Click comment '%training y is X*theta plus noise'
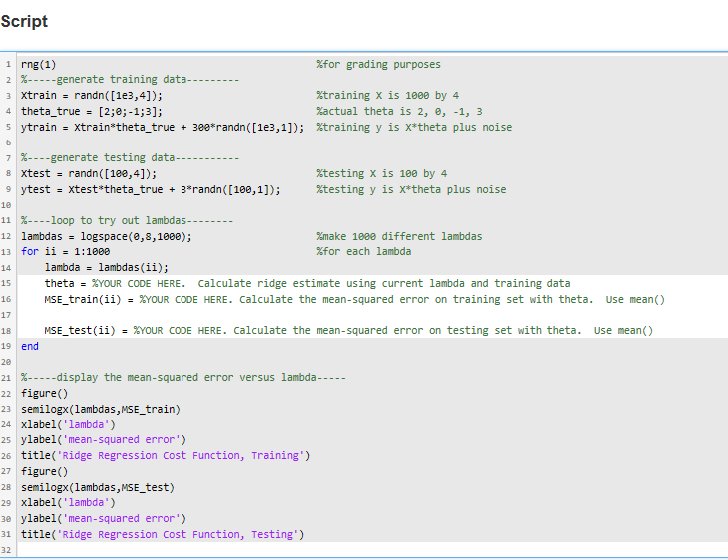 click(414, 128)
